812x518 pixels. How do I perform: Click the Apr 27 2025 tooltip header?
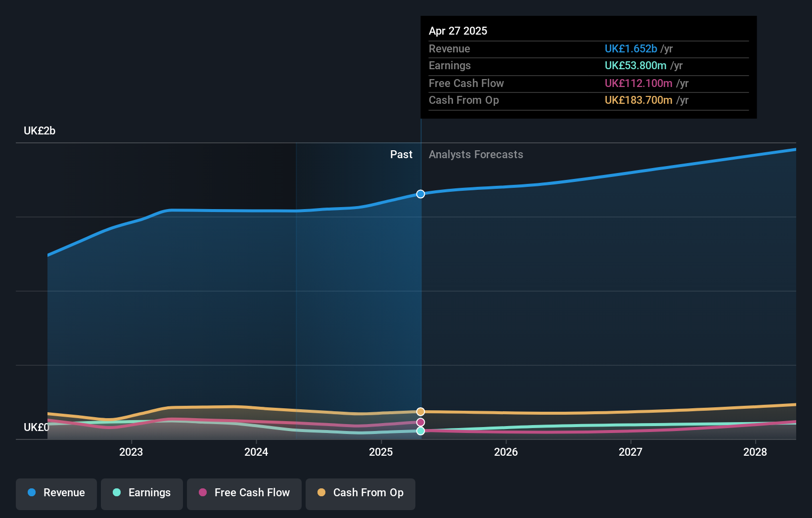[458, 31]
